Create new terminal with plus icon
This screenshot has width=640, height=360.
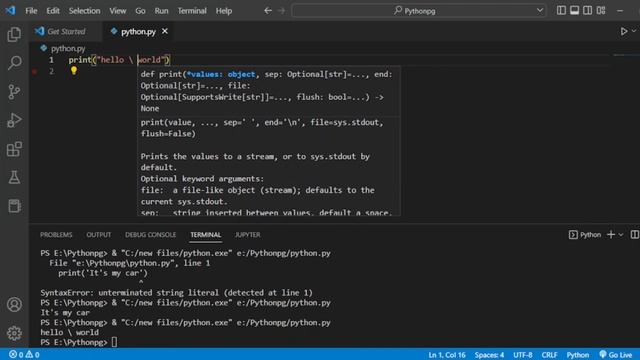point(611,235)
